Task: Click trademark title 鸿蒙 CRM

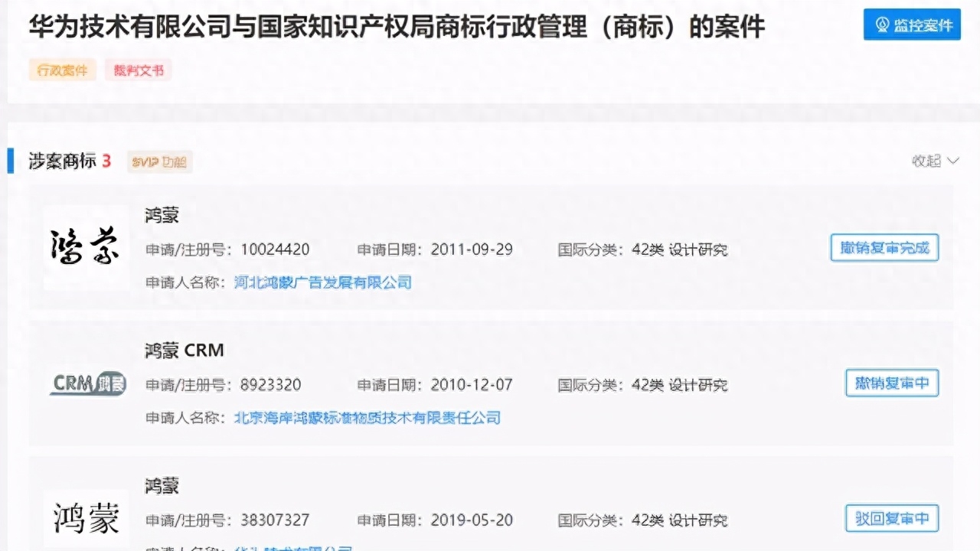Action: (185, 350)
